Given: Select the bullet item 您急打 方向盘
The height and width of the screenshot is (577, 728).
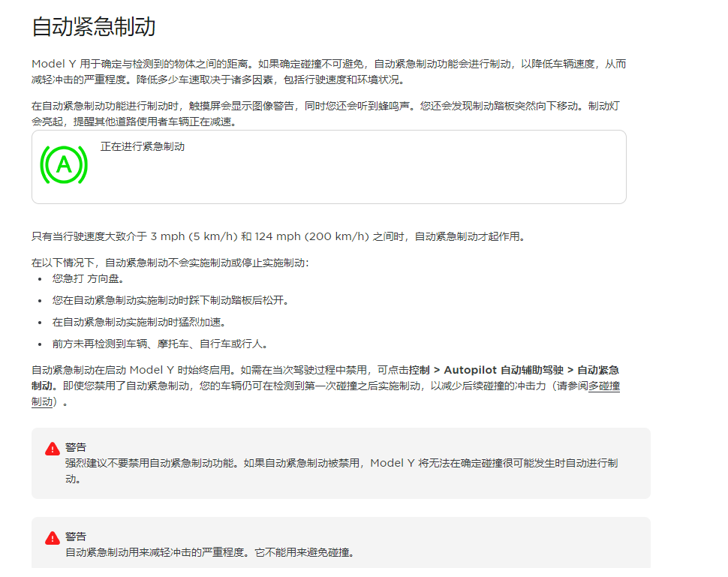Looking at the screenshot, I should coord(88,278).
